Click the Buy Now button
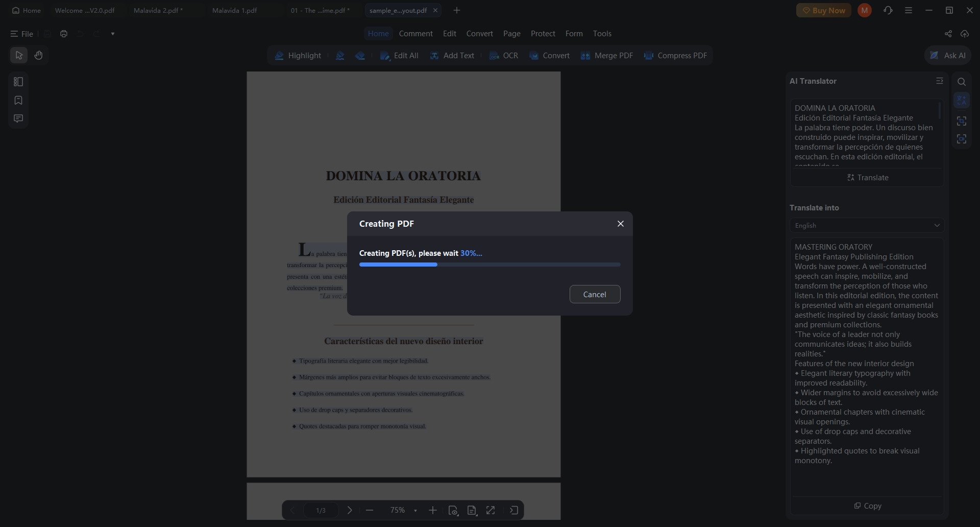This screenshot has height=527, width=980. [823, 10]
